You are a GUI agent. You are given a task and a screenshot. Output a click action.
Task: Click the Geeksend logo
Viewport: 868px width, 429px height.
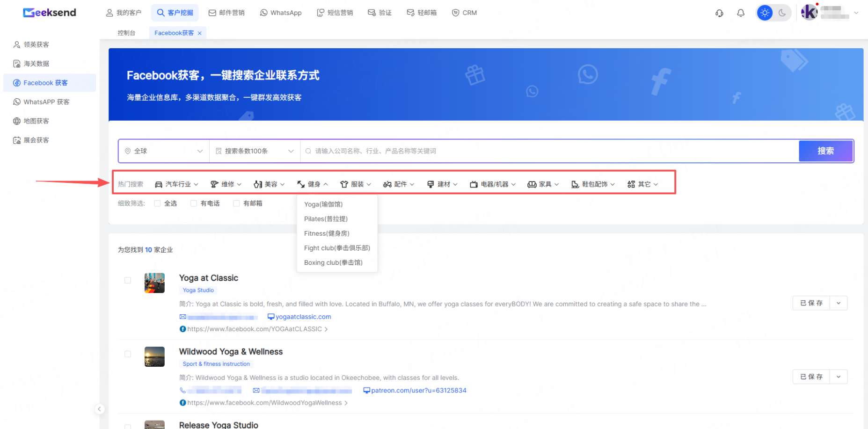pyautogui.click(x=50, y=13)
